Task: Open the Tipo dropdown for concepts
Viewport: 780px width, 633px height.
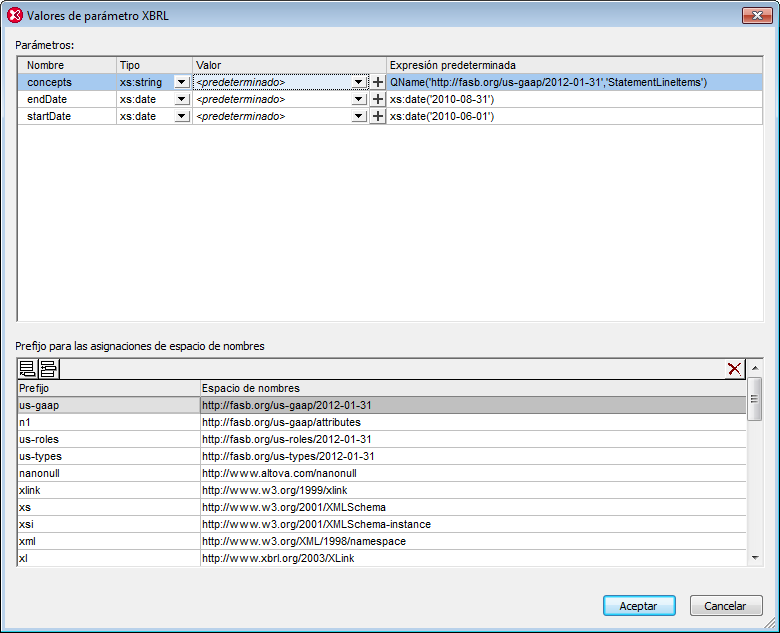Action: (181, 82)
